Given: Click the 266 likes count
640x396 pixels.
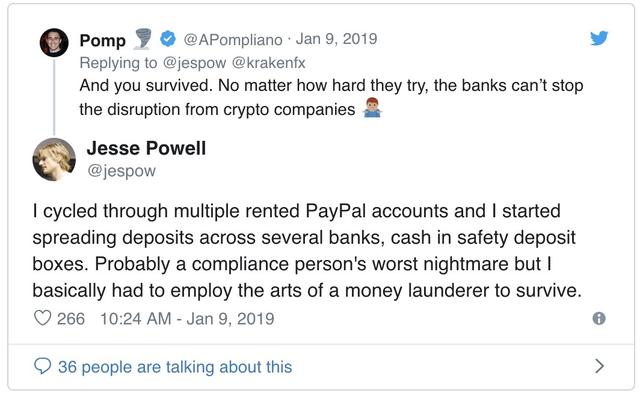Looking at the screenshot, I should [x=71, y=319].
